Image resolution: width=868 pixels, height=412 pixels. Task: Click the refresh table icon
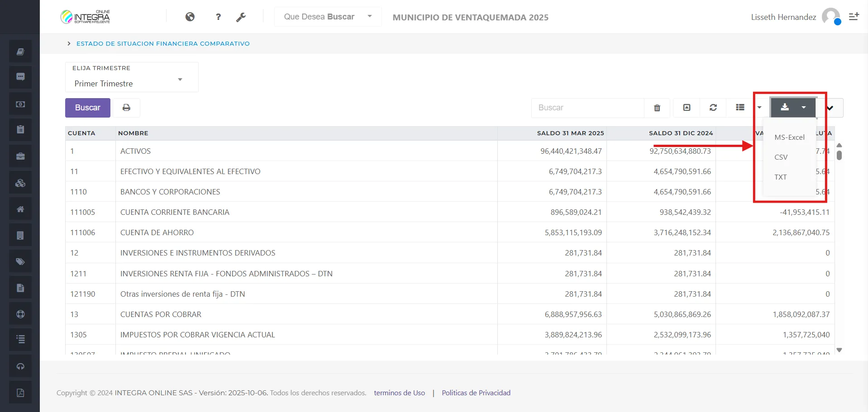click(x=713, y=108)
